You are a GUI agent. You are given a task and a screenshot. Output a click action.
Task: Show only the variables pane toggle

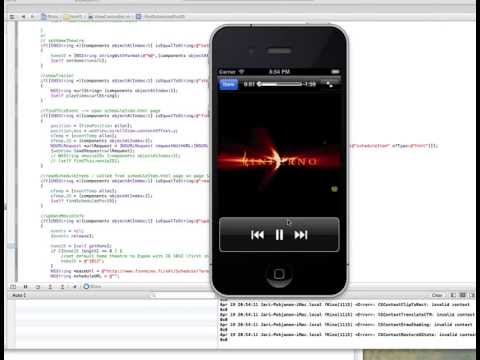453,295
